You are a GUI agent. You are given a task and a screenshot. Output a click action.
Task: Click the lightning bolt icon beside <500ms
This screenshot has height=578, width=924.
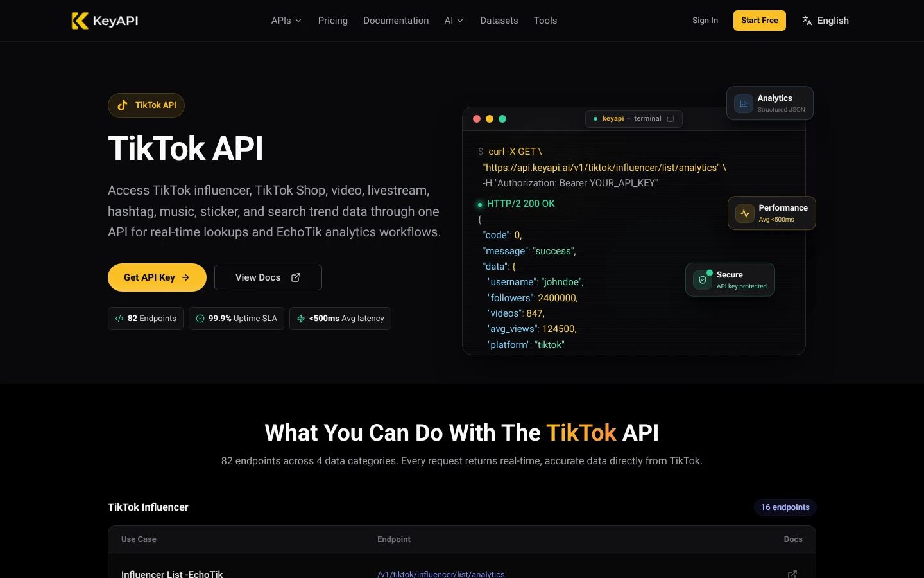click(301, 319)
